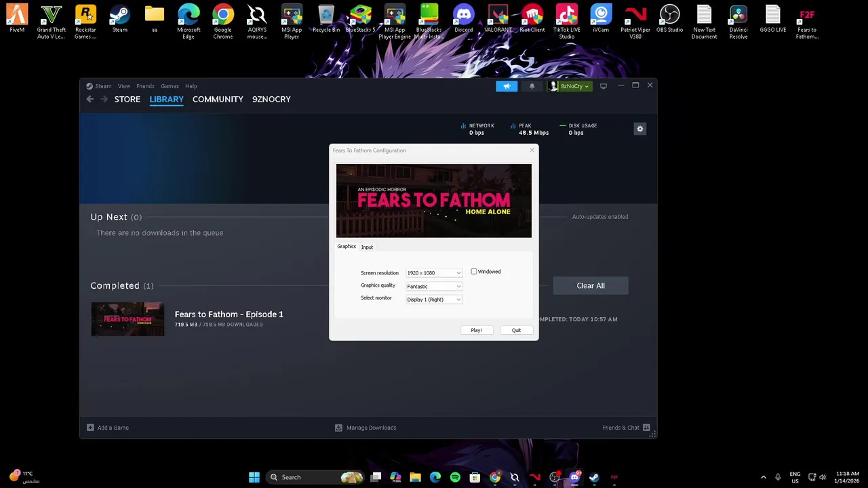Open the Friends menu in Steam
This screenshot has height=488, width=868.
coord(145,86)
